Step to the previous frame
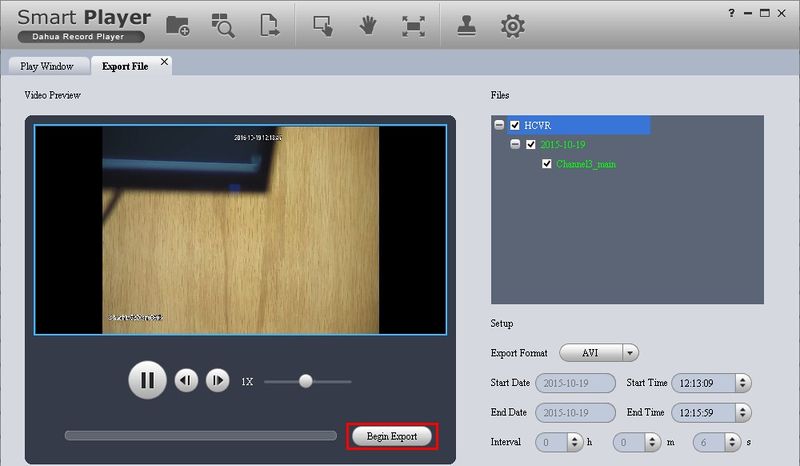This screenshot has height=466, width=800. pos(185,381)
